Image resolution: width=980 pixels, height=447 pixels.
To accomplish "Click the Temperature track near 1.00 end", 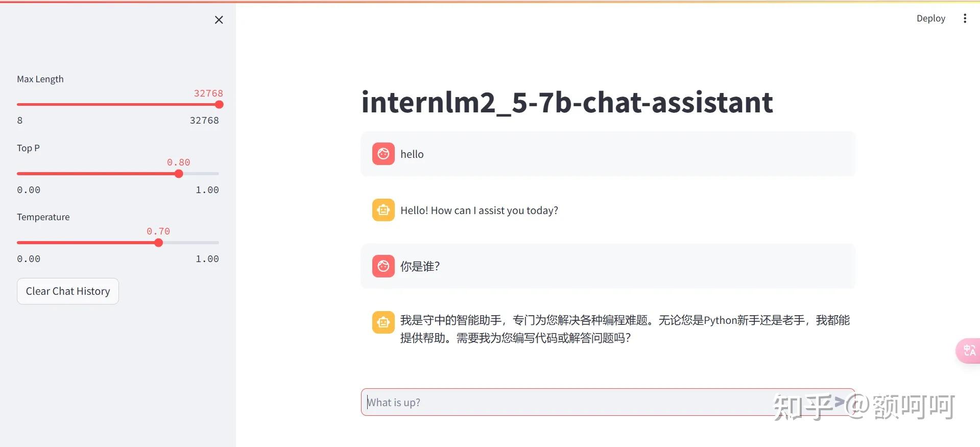I will pyautogui.click(x=214, y=243).
